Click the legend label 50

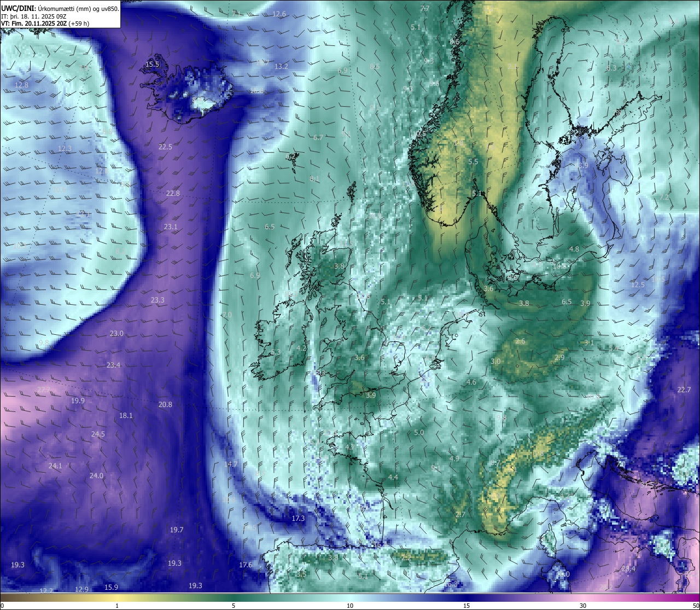[x=695, y=606]
